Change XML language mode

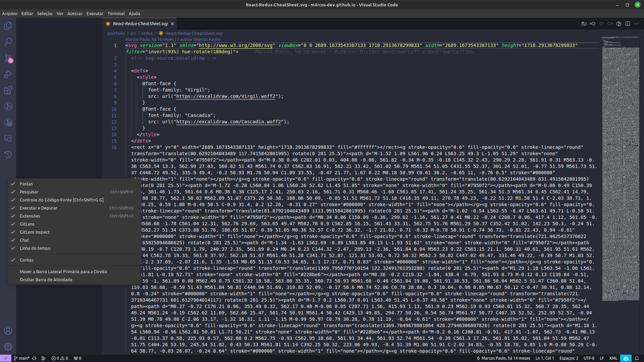click(x=613, y=358)
